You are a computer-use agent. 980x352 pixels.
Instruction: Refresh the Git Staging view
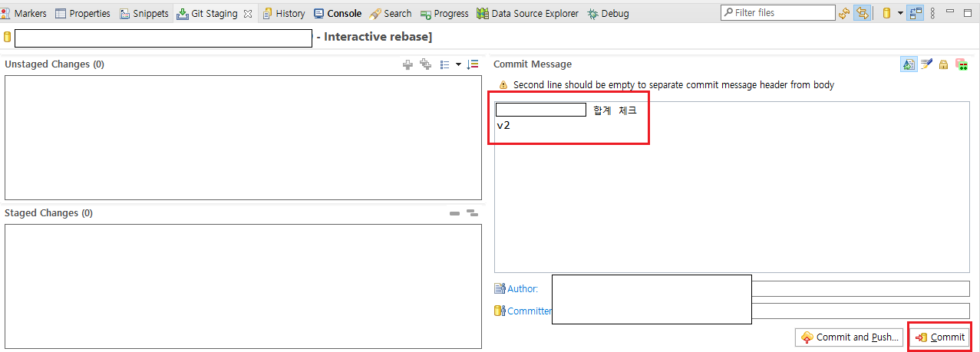tap(845, 13)
